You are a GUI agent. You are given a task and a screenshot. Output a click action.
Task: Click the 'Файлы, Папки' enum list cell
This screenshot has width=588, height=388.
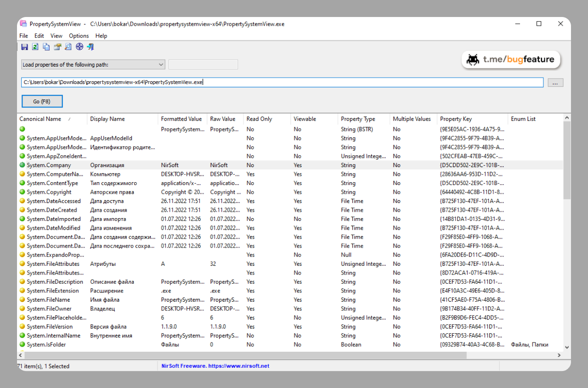click(x=530, y=344)
